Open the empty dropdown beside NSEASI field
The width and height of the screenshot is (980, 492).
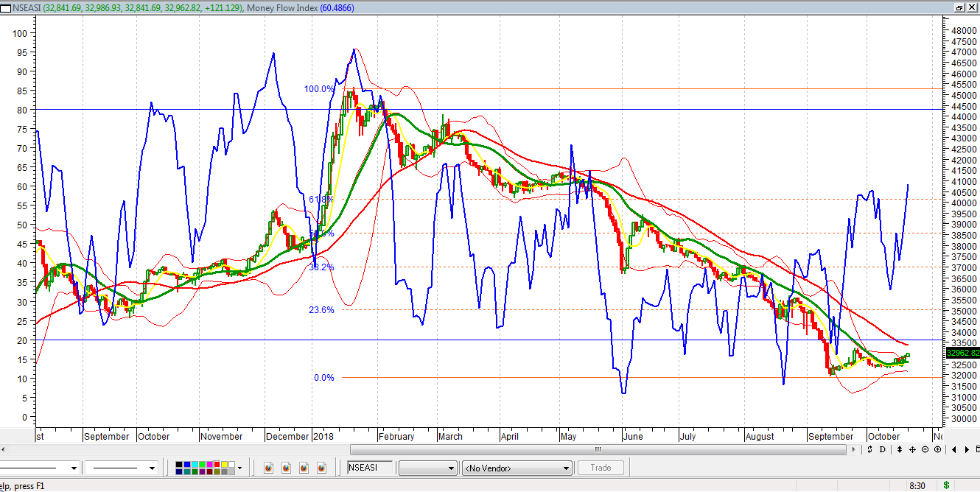[x=428, y=468]
